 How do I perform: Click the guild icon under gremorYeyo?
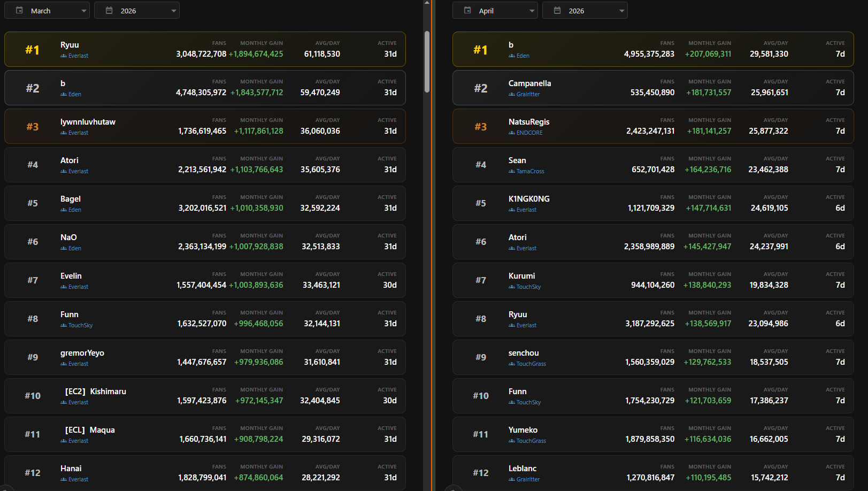pos(64,364)
